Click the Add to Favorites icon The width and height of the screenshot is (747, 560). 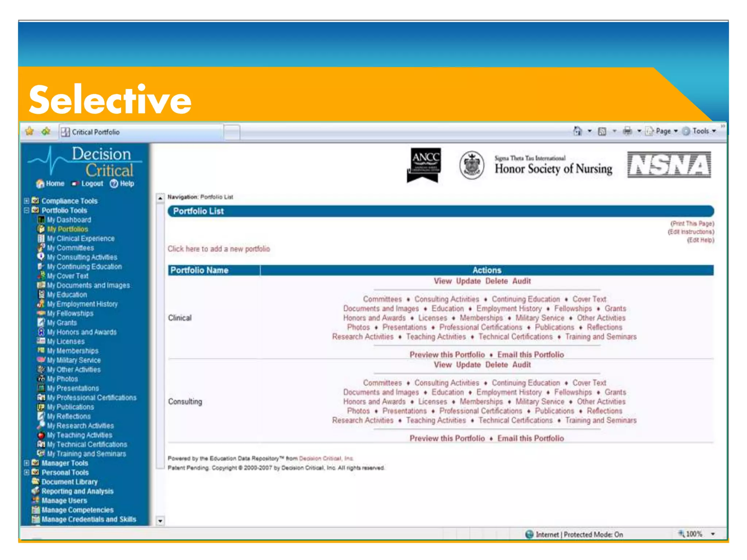tap(46, 132)
